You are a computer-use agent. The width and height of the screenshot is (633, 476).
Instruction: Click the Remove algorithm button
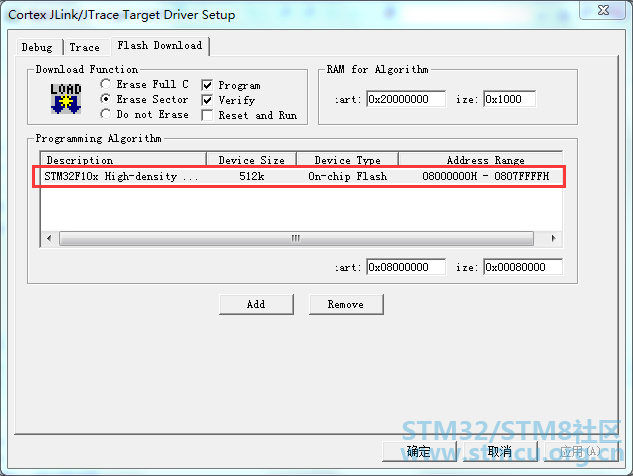click(x=346, y=304)
